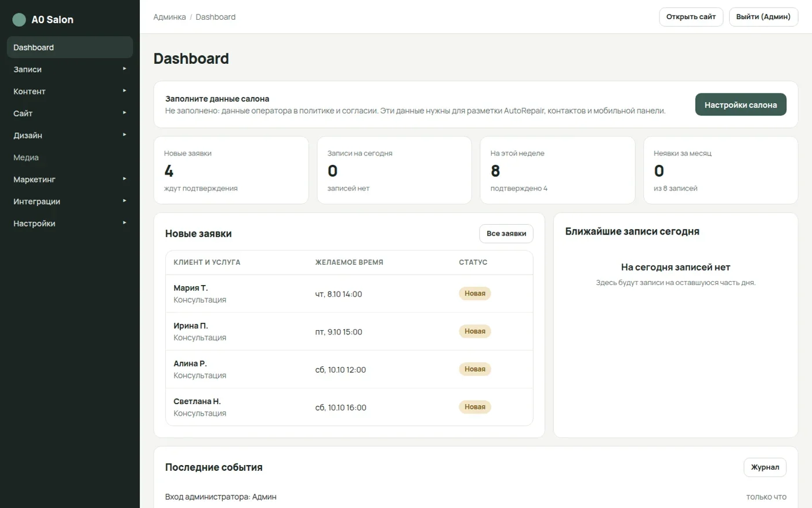Open the На этой неделе stat card

coord(557,170)
